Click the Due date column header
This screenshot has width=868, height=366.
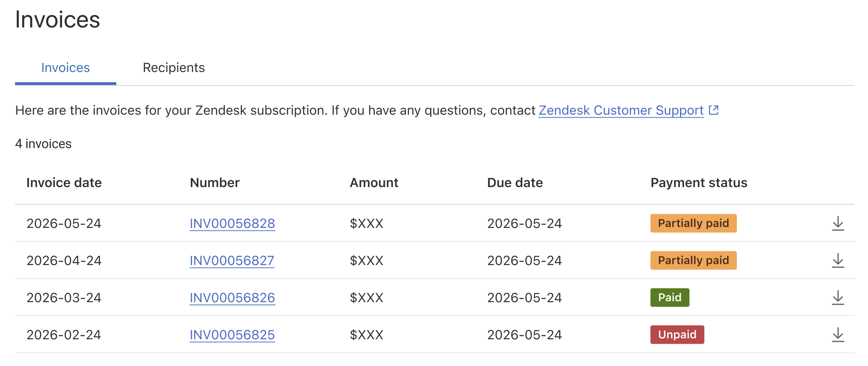(x=515, y=183)
